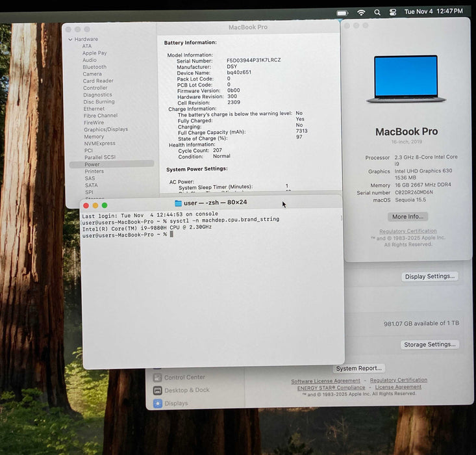
Task: Select Bluetooth in hardware list
Action: (94, 67)
